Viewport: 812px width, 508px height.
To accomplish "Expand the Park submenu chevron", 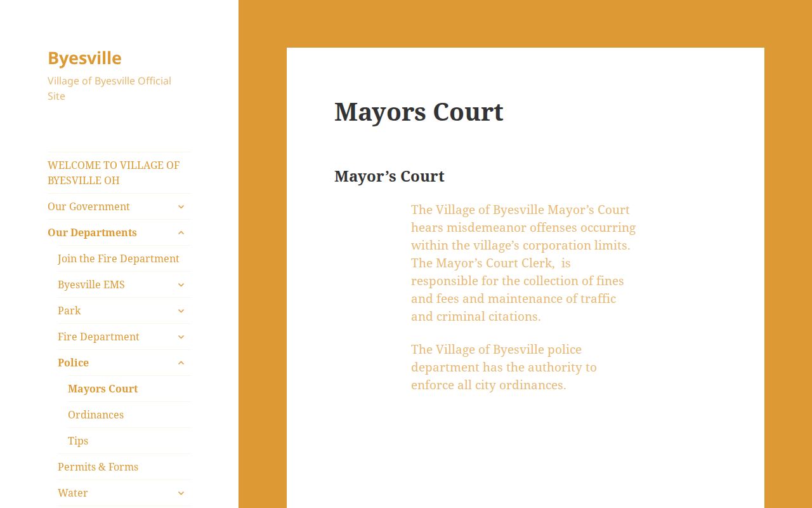I will 181,311.
